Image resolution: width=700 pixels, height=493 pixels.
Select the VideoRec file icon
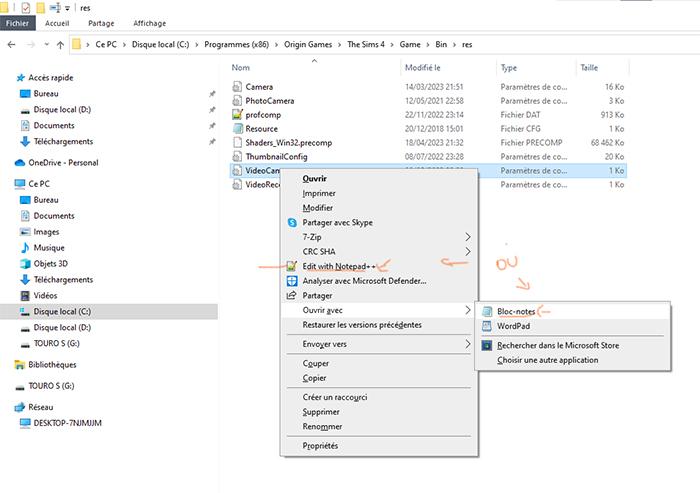click(237, 184)
